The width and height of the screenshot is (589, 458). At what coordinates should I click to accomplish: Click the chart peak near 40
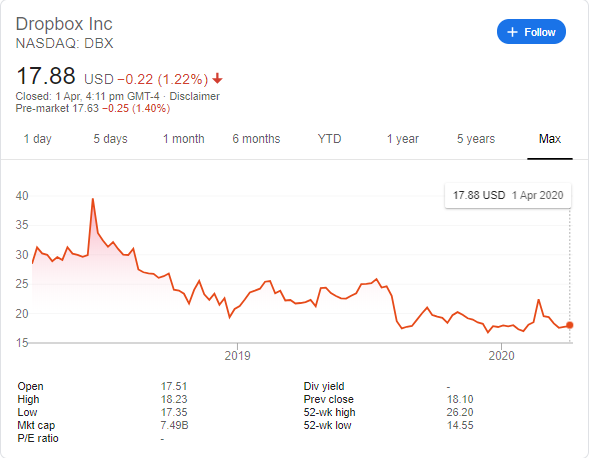click(x=93, y=199)
